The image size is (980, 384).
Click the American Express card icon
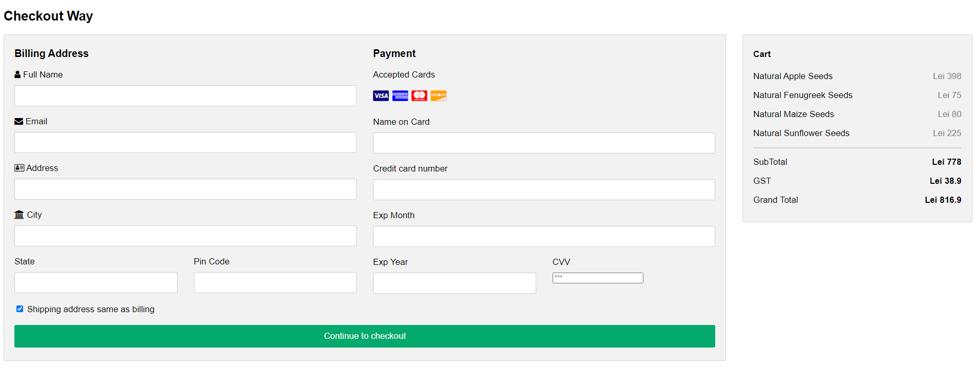point(400,96)
